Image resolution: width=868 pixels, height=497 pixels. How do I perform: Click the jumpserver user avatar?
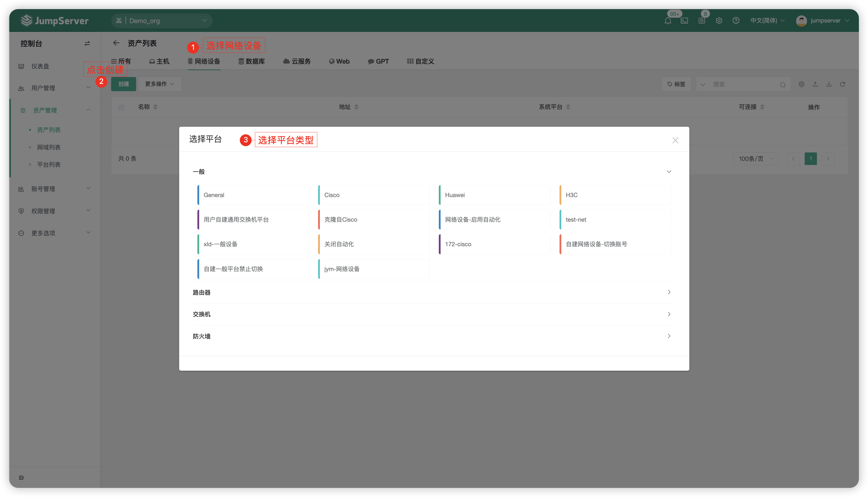pos(801,21)
